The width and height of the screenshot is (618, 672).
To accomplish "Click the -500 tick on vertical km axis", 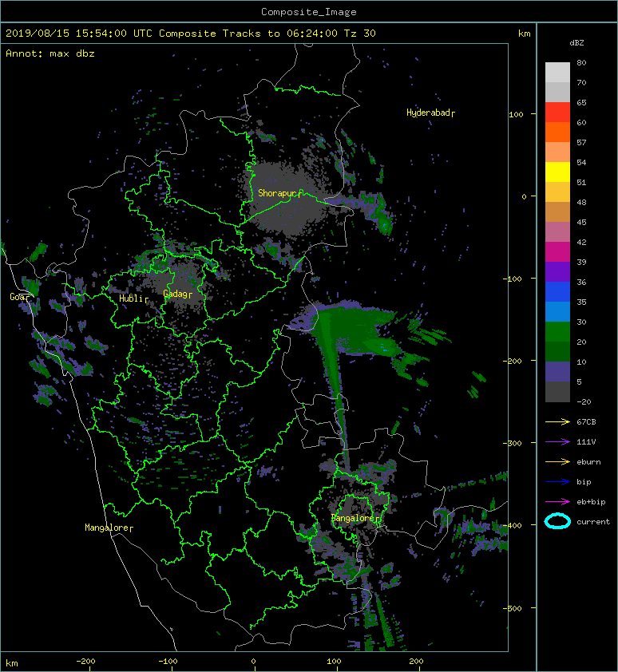I will tap(512, 609).
